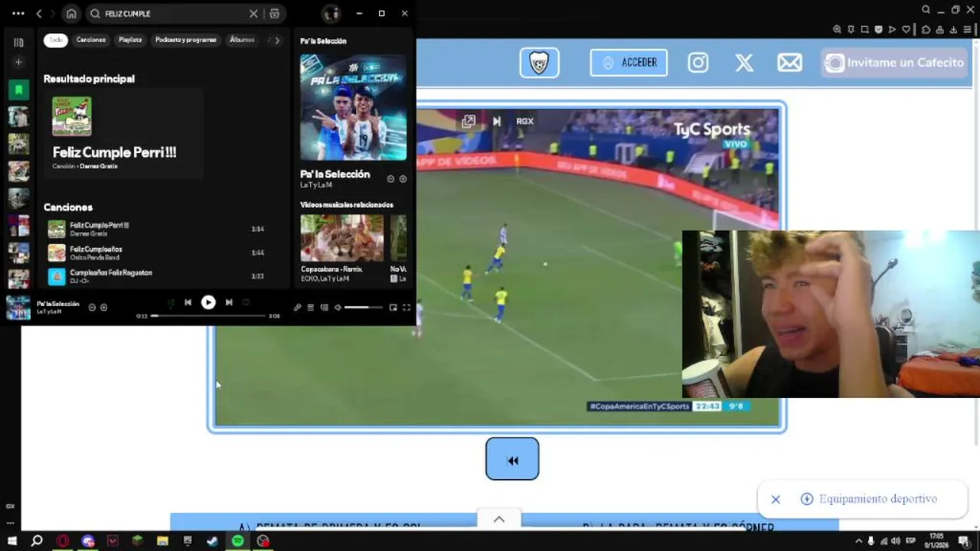Image resolution: width=980 pixels, height=551 pixels.
Task: Toggle Your Library sidebar in Spotify
Action: [x=18, y=42]
